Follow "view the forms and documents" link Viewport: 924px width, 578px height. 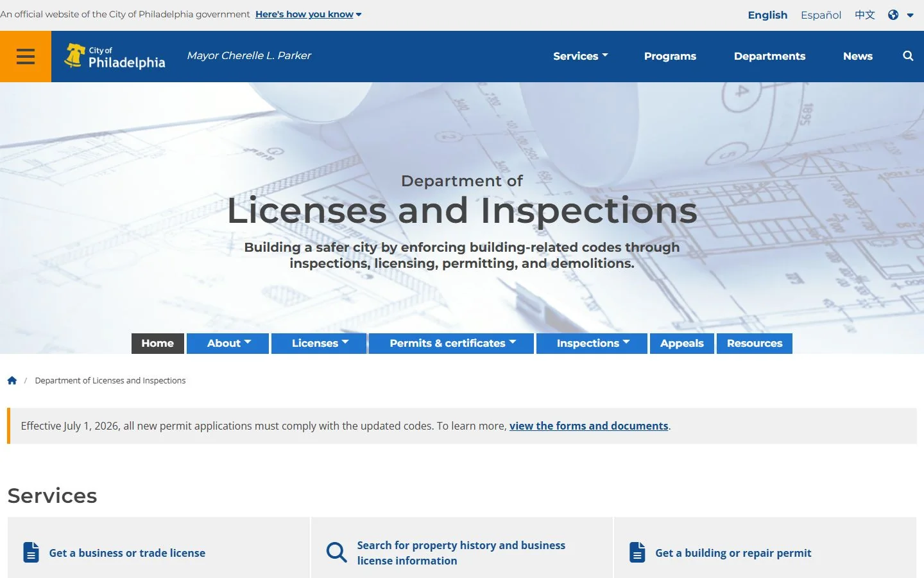point(588,426)
